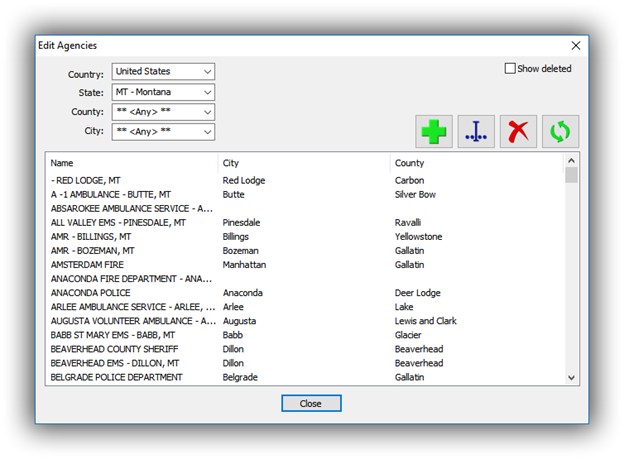Click the vertical scrollbar thumb
The height and width of the screenshot is (459, 624).
pos(571,175)
